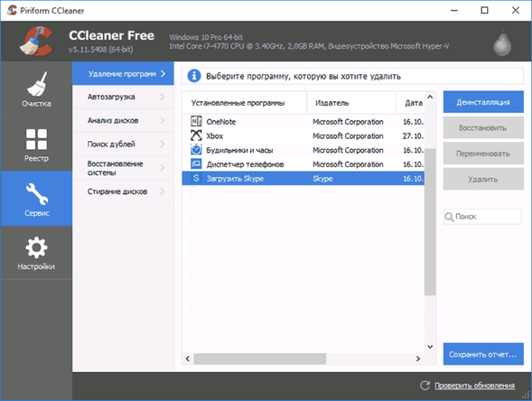The width and height of the screenshot is (532, 401).
Task: Focus the Поиск search field
Action: [482, 217]
